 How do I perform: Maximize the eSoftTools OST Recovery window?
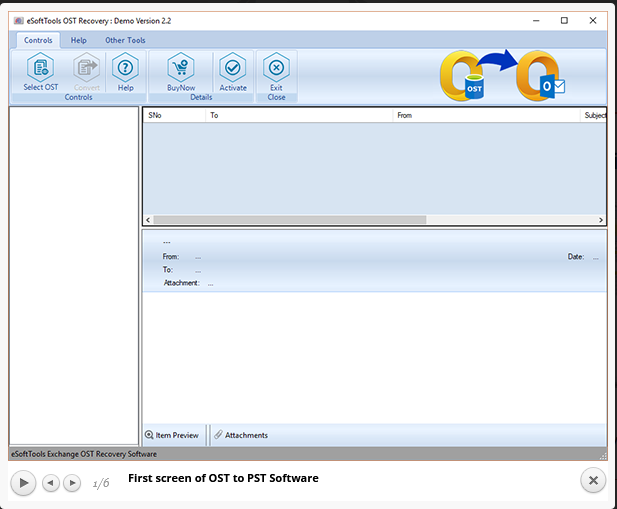564,20
